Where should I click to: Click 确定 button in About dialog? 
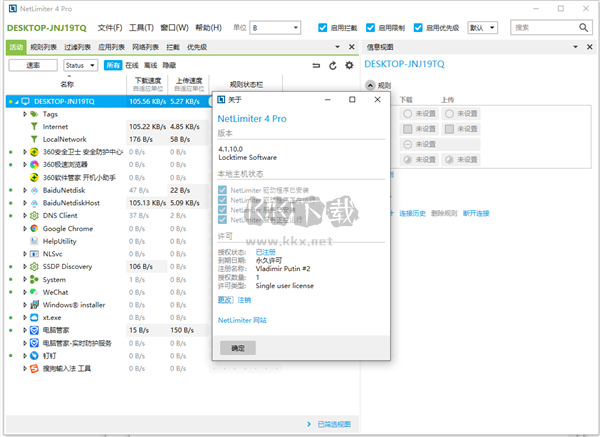coord(237,348)
